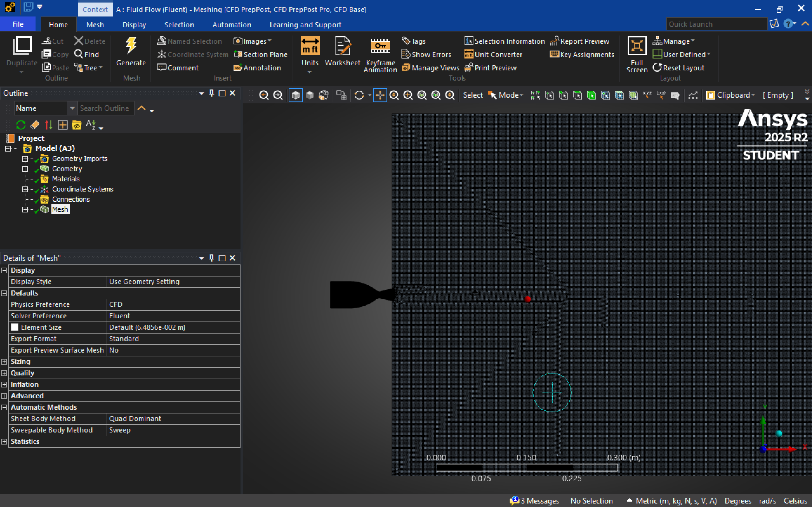Enter Full Screen layout mode
This screenshot has width=812, height=507.
point(637,46)
